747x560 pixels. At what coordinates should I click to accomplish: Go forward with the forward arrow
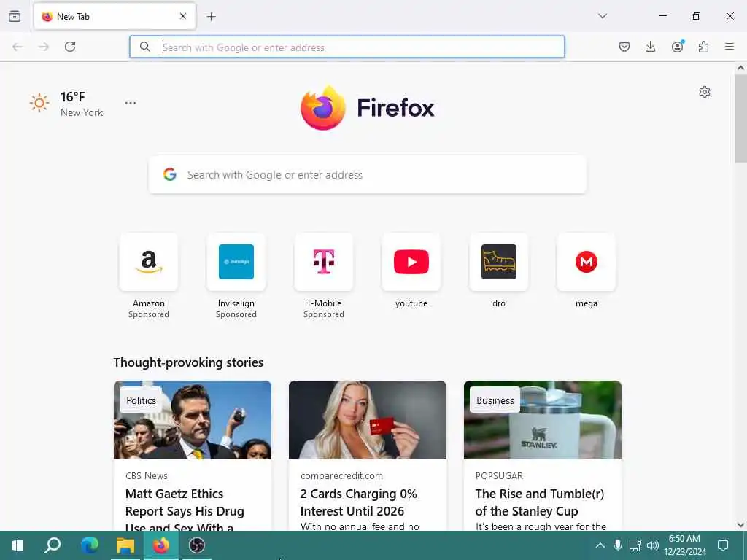[44, 47]
